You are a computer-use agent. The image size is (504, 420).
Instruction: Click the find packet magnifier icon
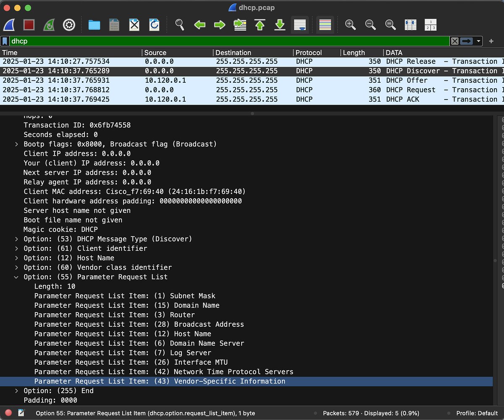tap(179, 25)
